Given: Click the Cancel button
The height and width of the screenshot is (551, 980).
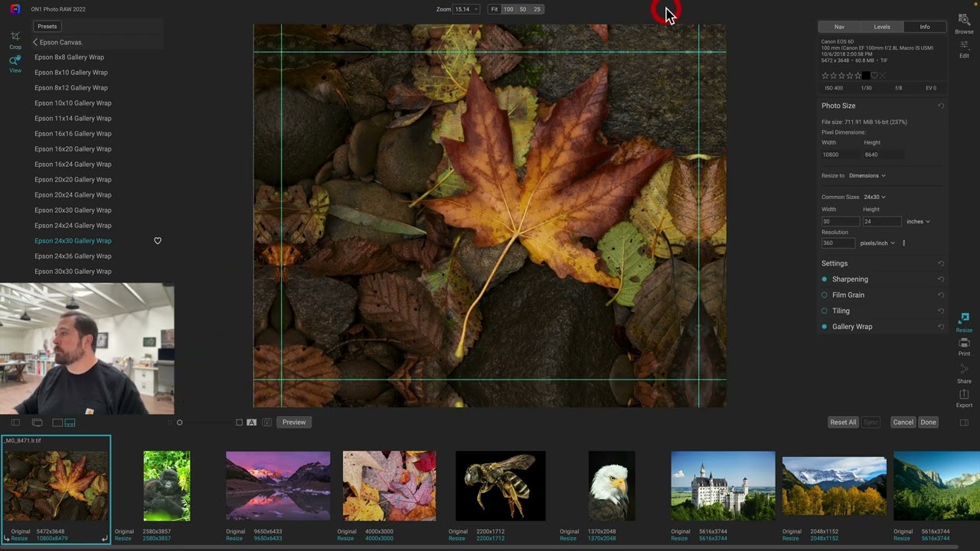Looking at the screenshot, I should pyautogui.click(x=903, y=422).
